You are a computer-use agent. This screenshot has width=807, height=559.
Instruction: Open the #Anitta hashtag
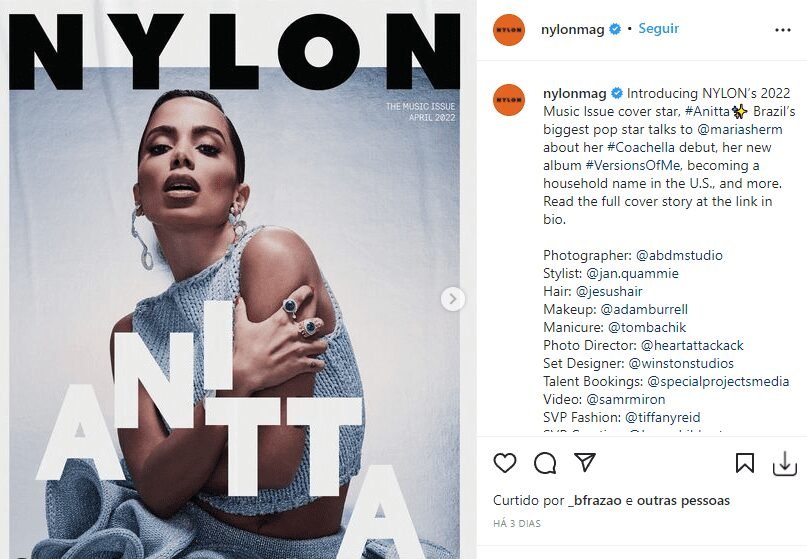tap(707, 112)
